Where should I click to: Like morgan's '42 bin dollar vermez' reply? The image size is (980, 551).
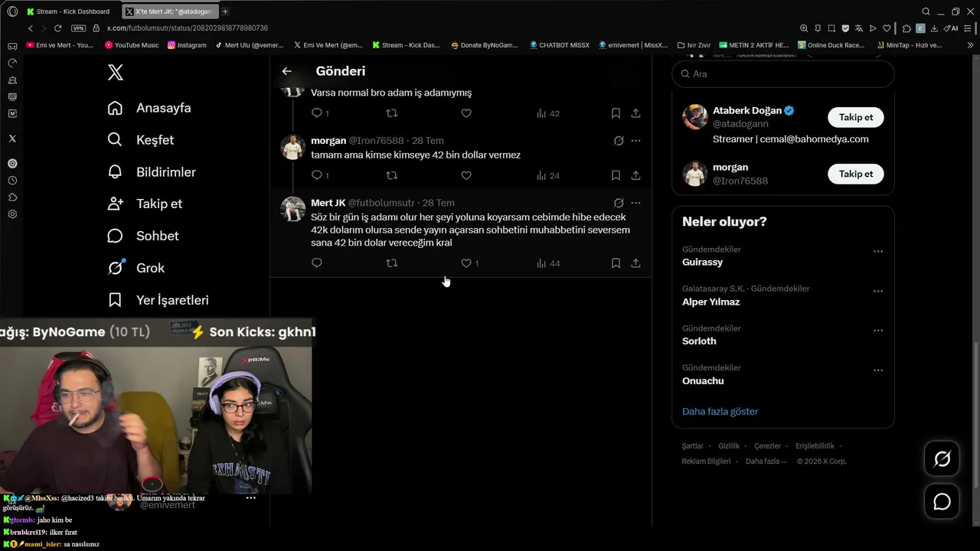point(466,175)
